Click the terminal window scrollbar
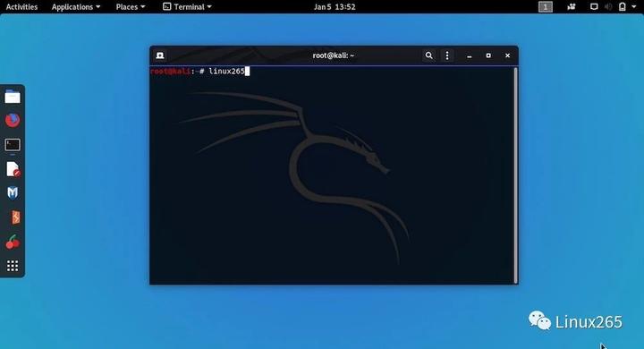This screenshot has width=644, height=349. 516,175
